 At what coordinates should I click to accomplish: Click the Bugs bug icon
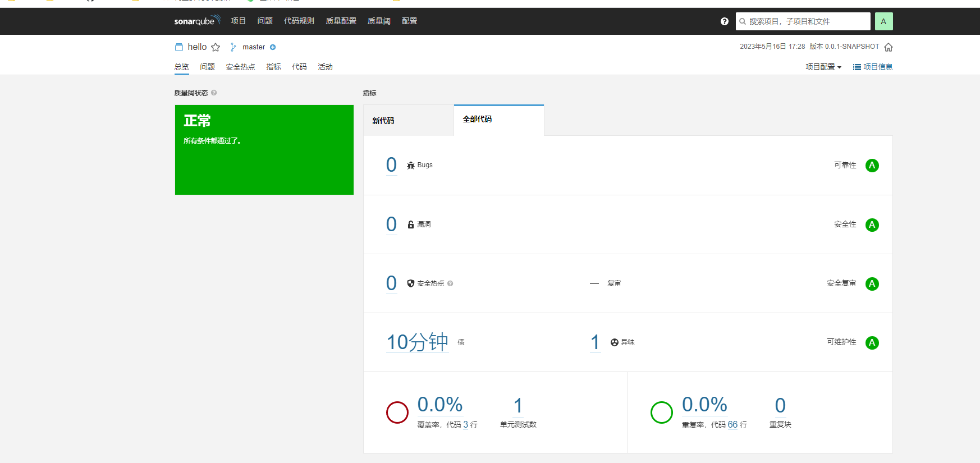pos(411,165)
